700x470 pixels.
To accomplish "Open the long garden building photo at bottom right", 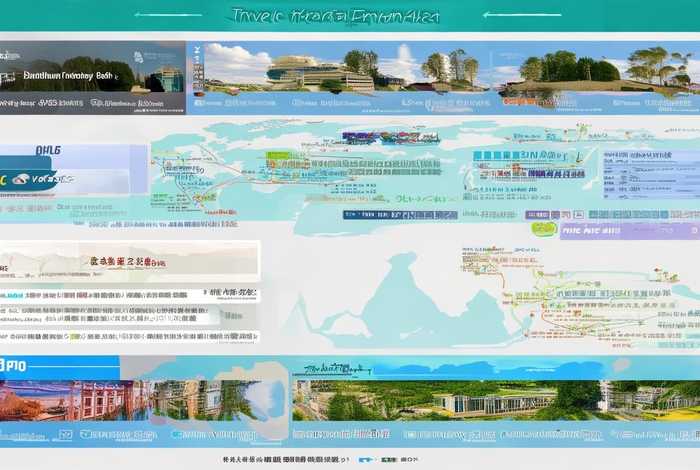I will pyautogui.click(x=496, y=400).
